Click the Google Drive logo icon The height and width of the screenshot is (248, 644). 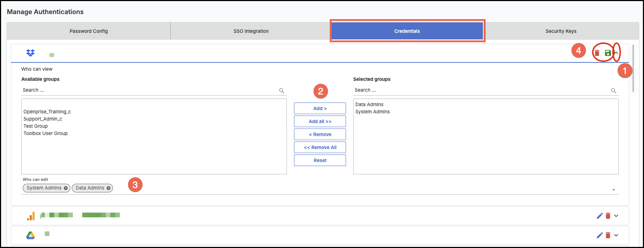click(x=30, y=235)
